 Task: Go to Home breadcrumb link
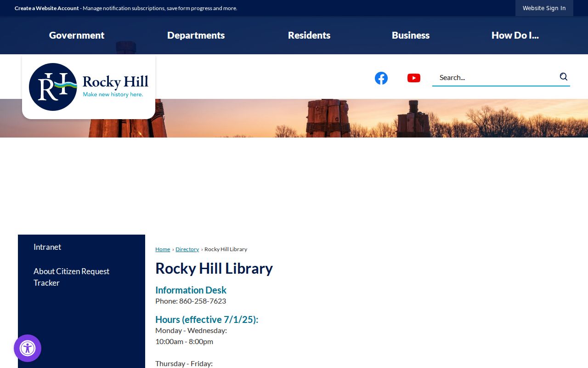point(163,249)
